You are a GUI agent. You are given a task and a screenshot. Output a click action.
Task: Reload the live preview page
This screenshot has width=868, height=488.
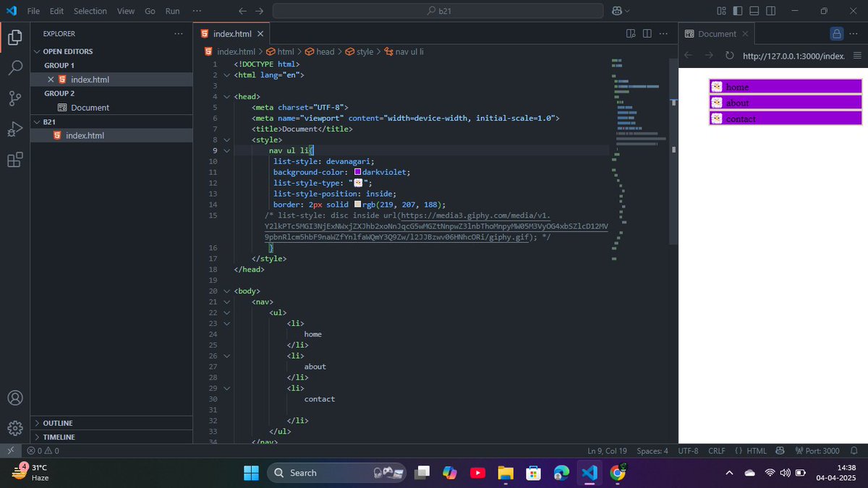(729, 56)
